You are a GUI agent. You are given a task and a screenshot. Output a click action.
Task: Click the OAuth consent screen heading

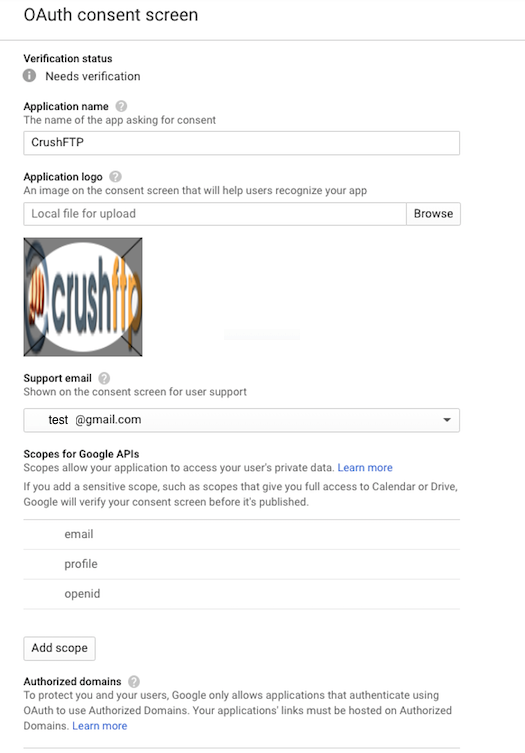pos(111,15)
